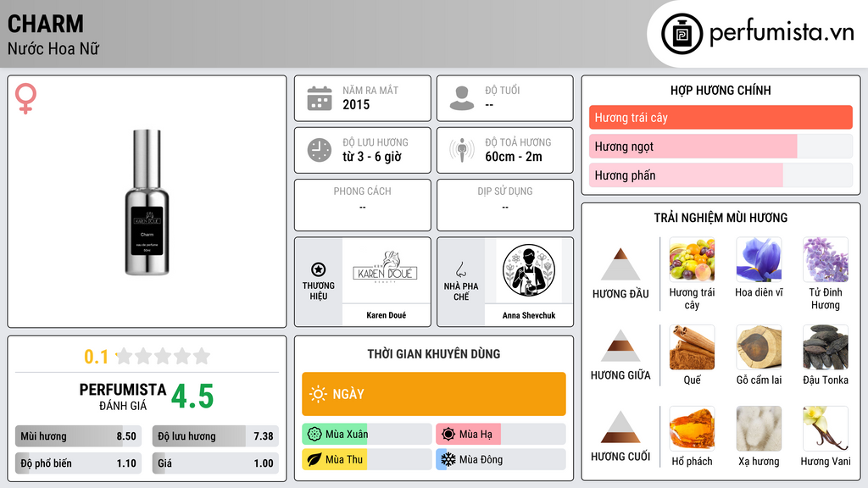868x488 pixels.
Task: Click the Nước Hoa Nữ subtitle
Action: click(53, 48)
